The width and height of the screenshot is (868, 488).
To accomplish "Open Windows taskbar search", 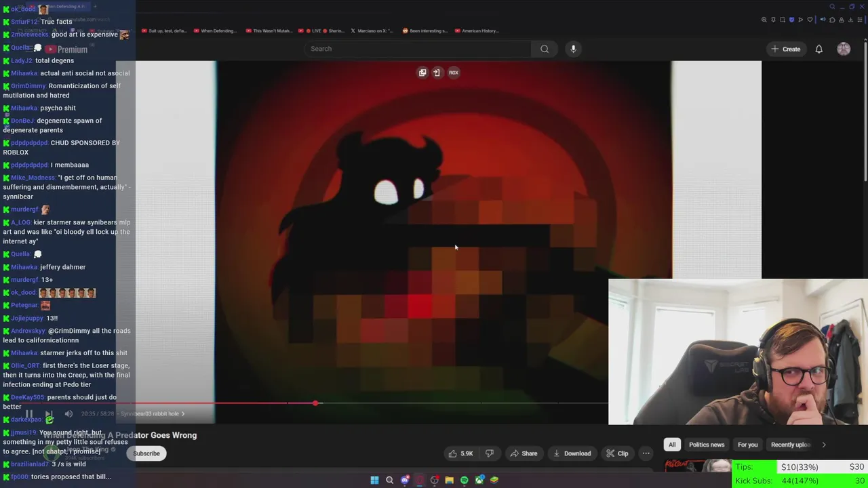I will (389, 480).
